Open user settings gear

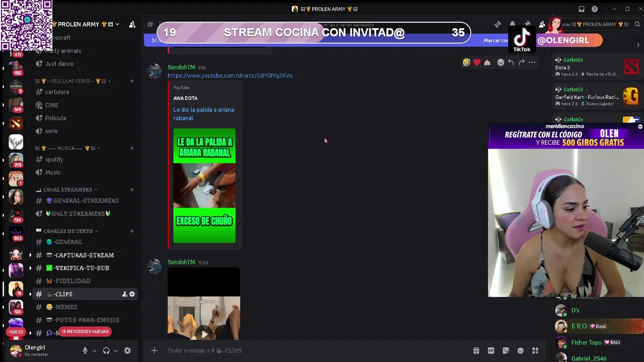(x=127, y=350)
